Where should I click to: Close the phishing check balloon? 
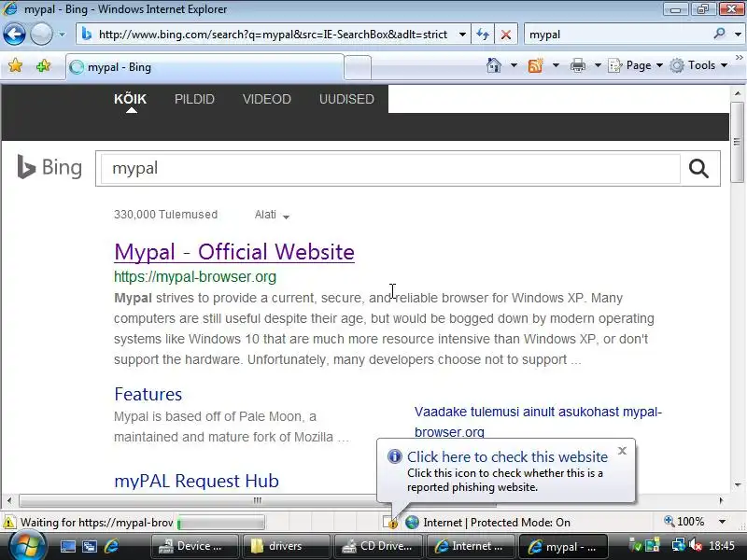coord(622,451)
